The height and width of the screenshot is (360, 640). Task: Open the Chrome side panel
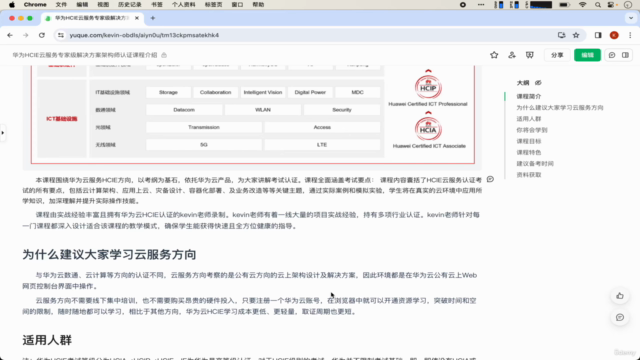pos(598,36)
